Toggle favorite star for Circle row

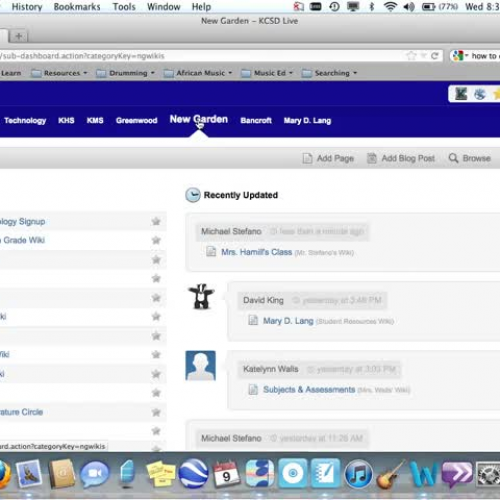point(156,412)
